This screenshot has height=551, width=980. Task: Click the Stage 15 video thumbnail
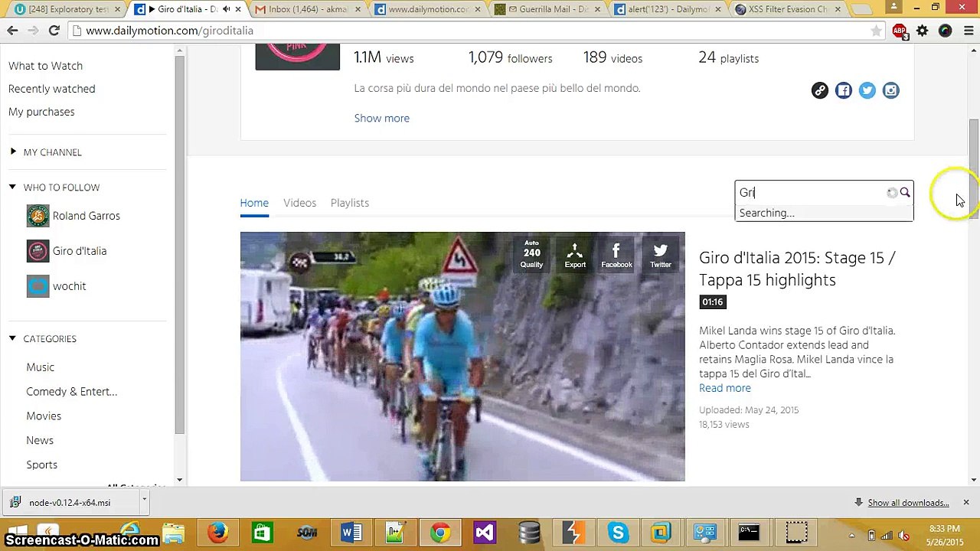coord(462,357)
